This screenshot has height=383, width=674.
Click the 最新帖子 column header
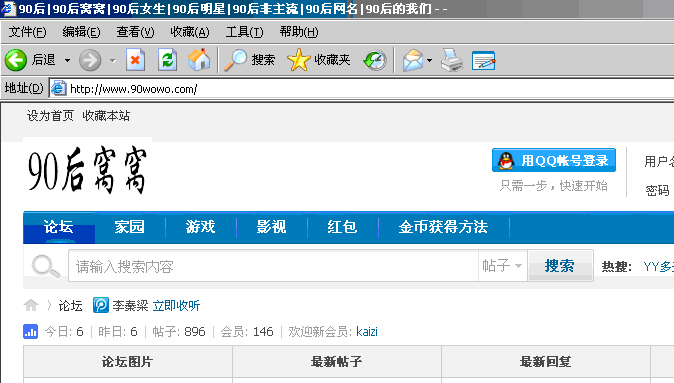click(337, 362)
